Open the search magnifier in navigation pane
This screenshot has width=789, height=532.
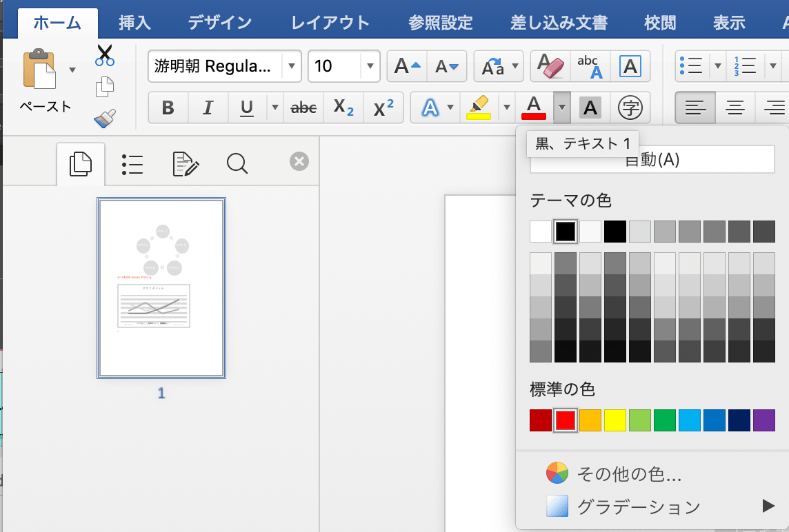237,163
